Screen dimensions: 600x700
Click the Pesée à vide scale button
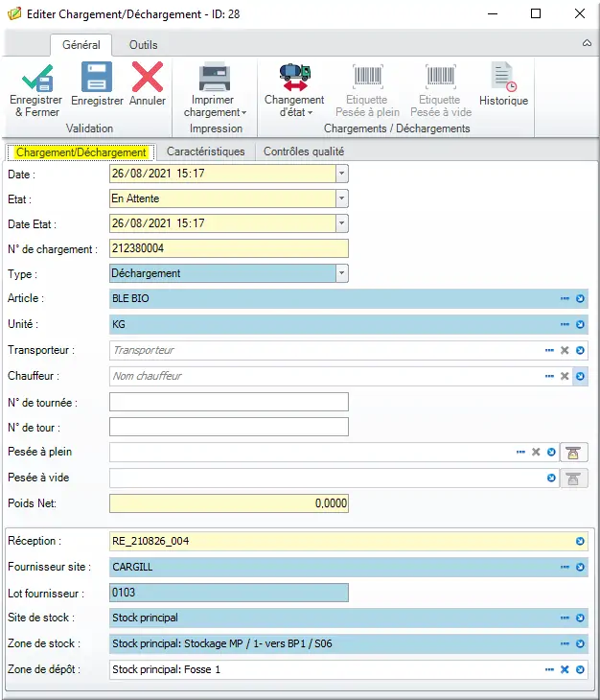click(574, 478)
